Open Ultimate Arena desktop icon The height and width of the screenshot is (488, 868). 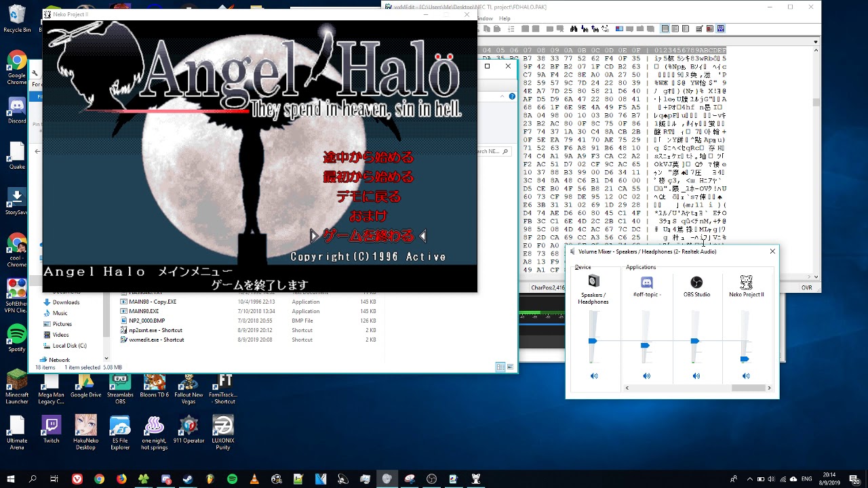[17, 433]
